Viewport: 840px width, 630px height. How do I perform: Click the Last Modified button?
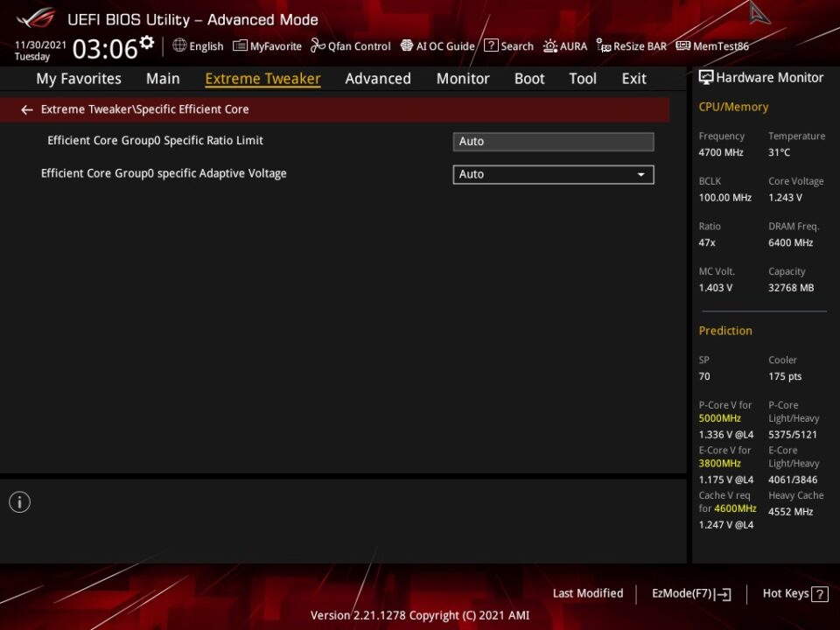tap(588, 593)
